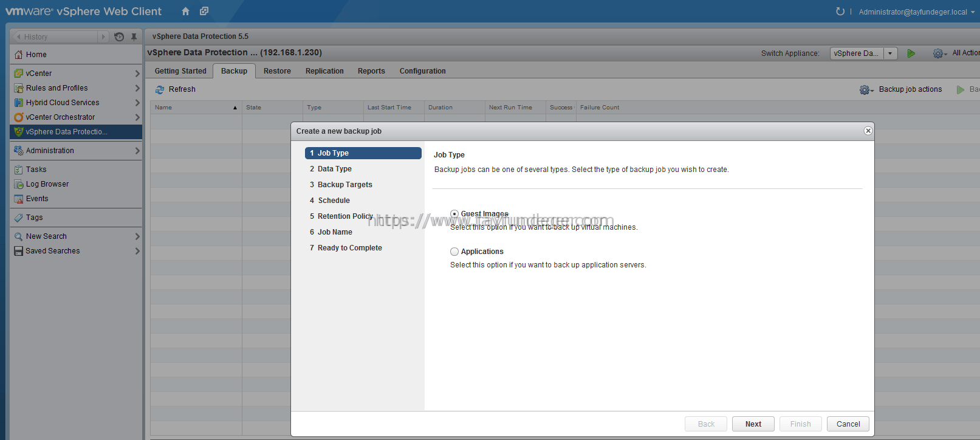The image size is (980, 440).
Task: Open the All Actions gear icon
Action: click(x=939, y=53)
